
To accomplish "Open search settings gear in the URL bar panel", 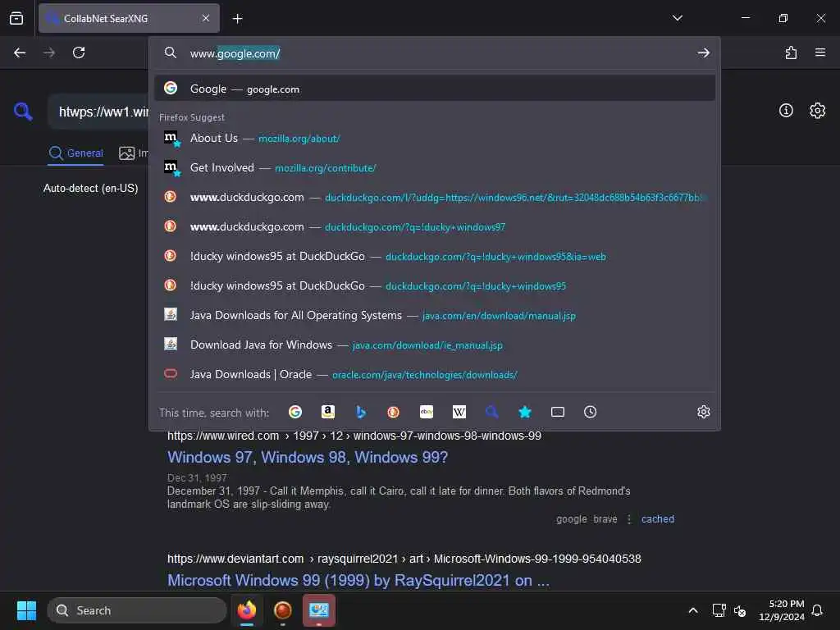I will (703, 412).
